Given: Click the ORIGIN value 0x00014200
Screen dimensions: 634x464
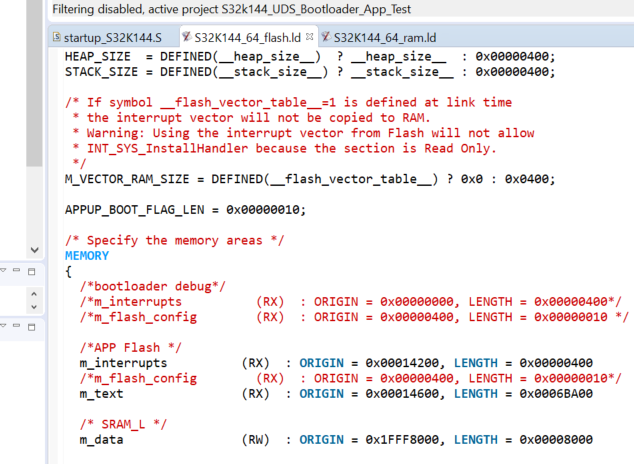Looking at the screenshot, I should [x=402, y=363].
